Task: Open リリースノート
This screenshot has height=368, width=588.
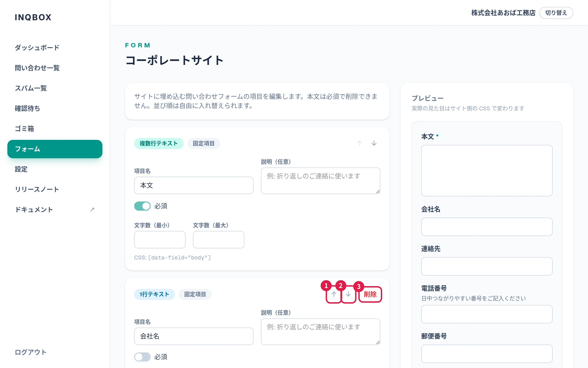Action: click(55, 189)
